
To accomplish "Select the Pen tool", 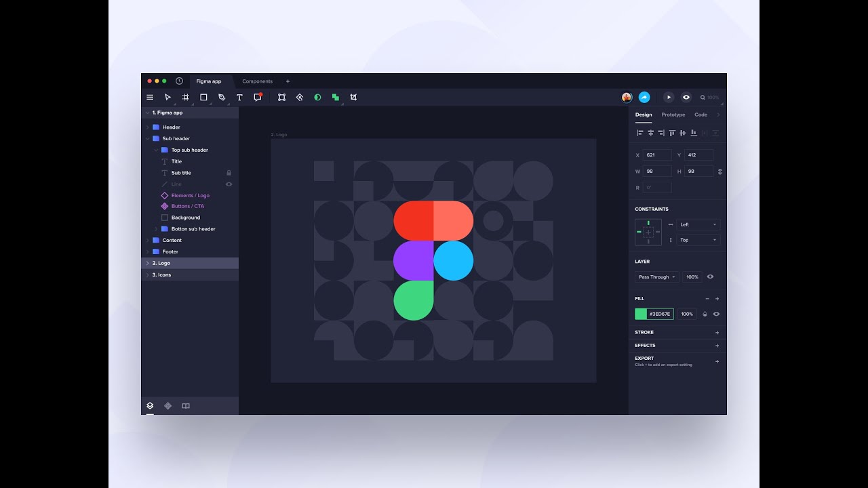I will [x=222, y=98].
